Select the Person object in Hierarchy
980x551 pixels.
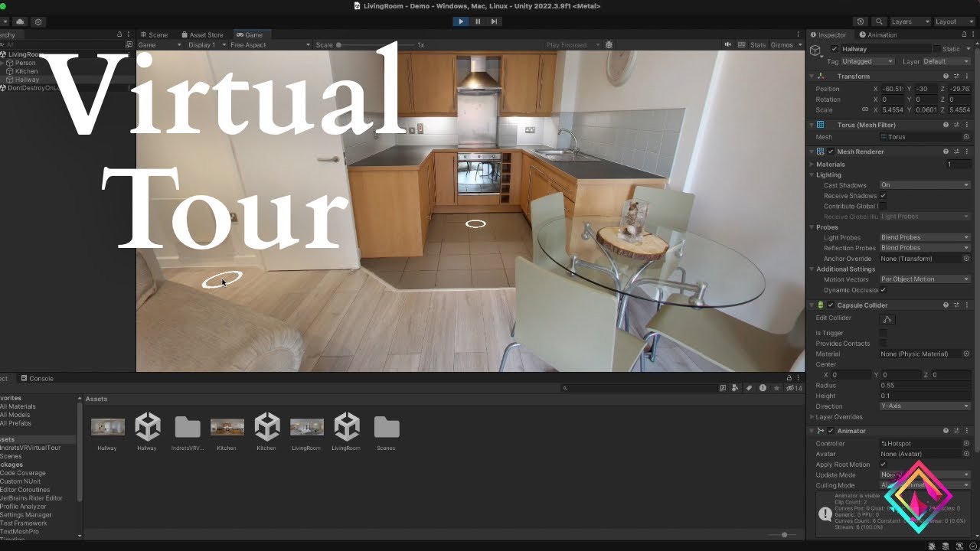point(25,63)
